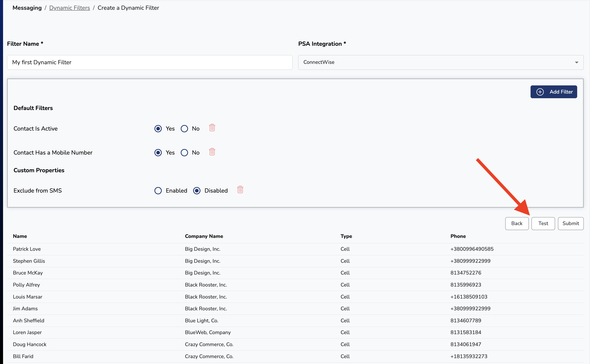Focus the Filter Name text field
Image resolution: width=590 pixels, height=364 pixels.
point(149,62)
